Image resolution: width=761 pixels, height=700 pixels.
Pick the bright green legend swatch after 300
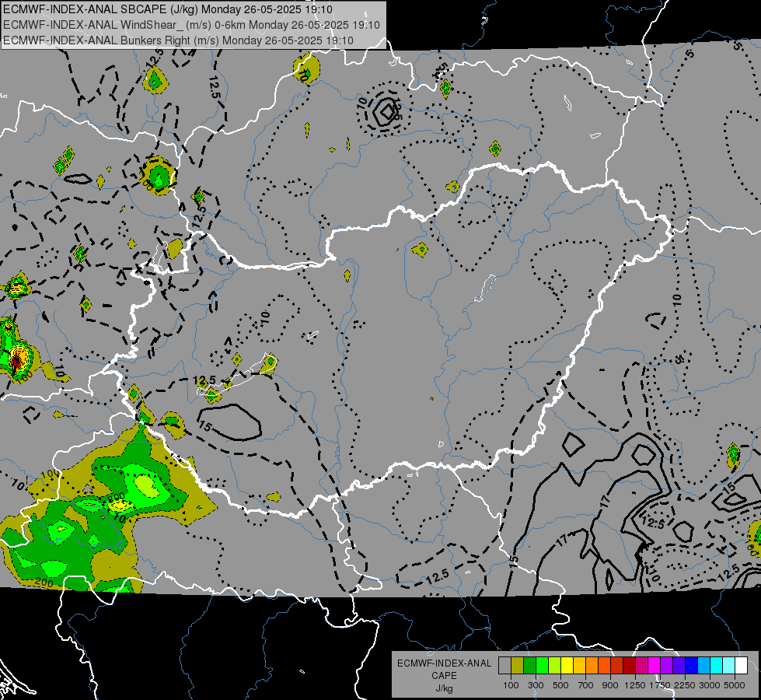[x=542, y=666]
